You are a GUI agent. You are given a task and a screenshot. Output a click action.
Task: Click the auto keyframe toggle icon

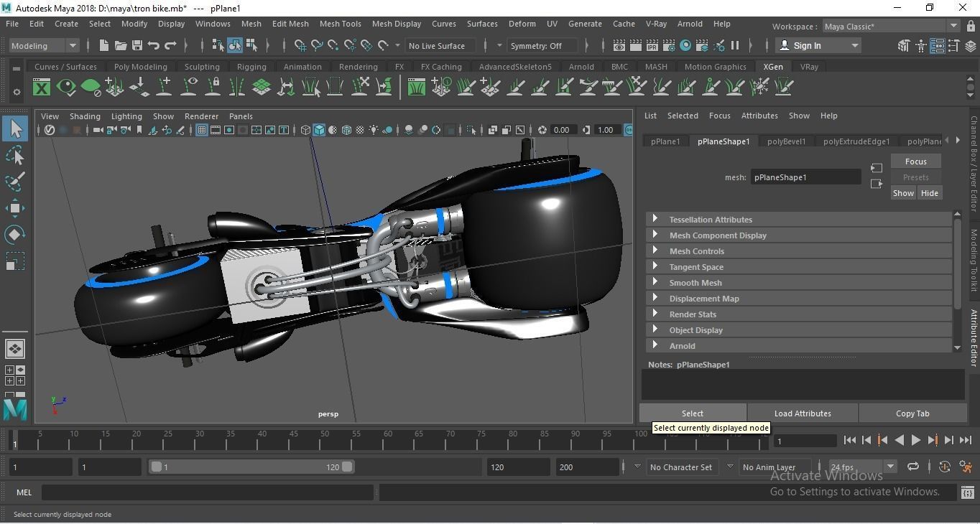945,467
